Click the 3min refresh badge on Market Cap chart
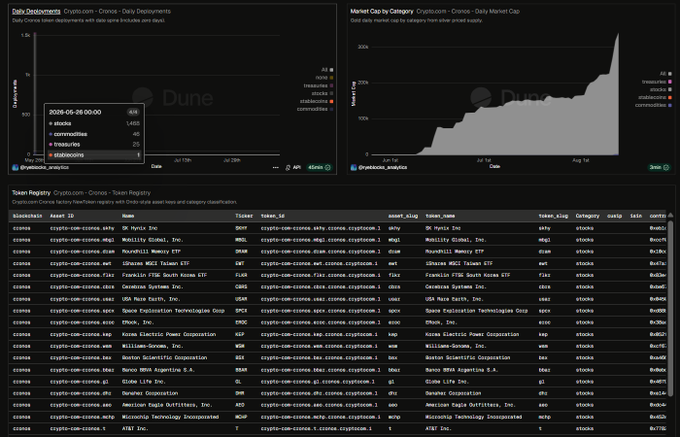Image resolution: width=680 pixels, height=437 pixels. (659, 167)
